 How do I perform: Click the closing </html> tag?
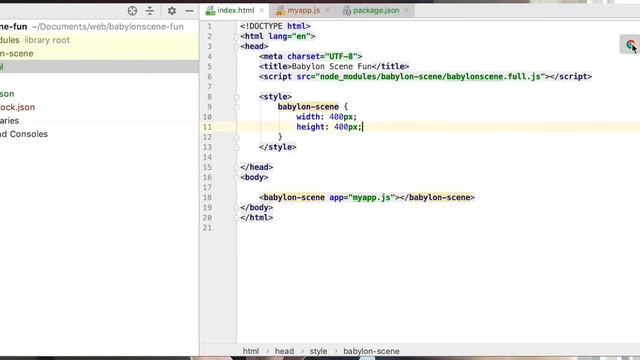tap(256, 218)
